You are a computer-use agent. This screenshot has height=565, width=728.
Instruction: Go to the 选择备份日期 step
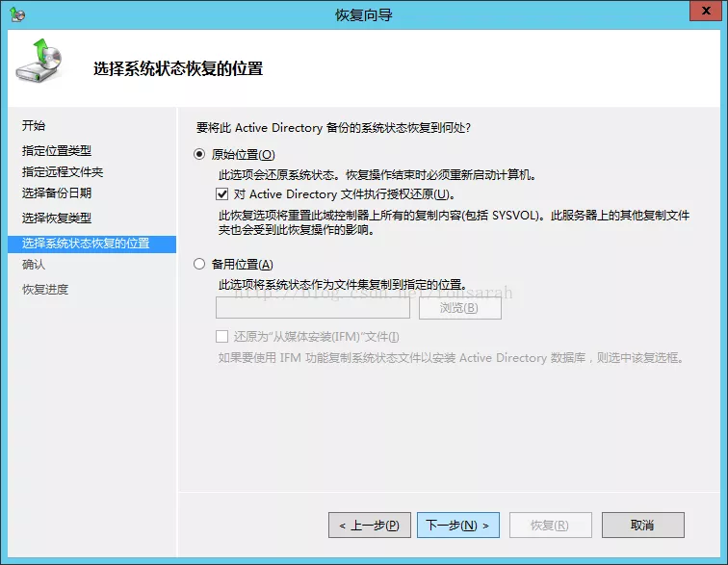tap(57, 193)
